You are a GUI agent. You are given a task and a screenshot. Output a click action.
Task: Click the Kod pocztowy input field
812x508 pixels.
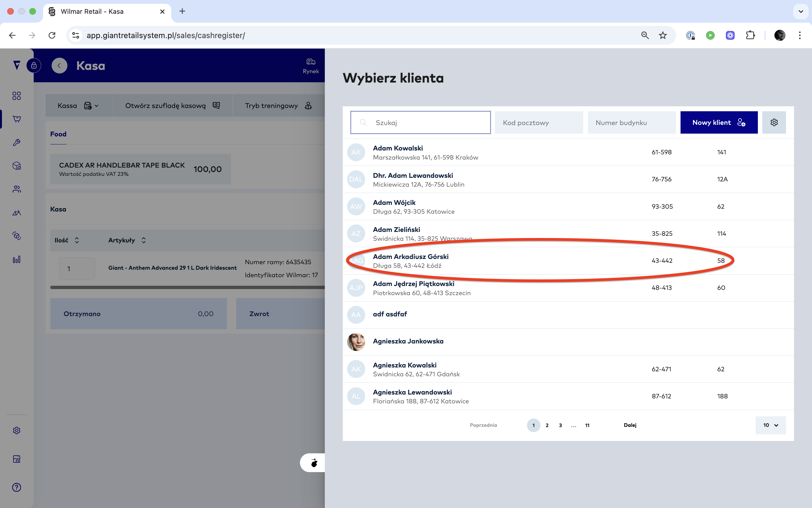(539, 122)
